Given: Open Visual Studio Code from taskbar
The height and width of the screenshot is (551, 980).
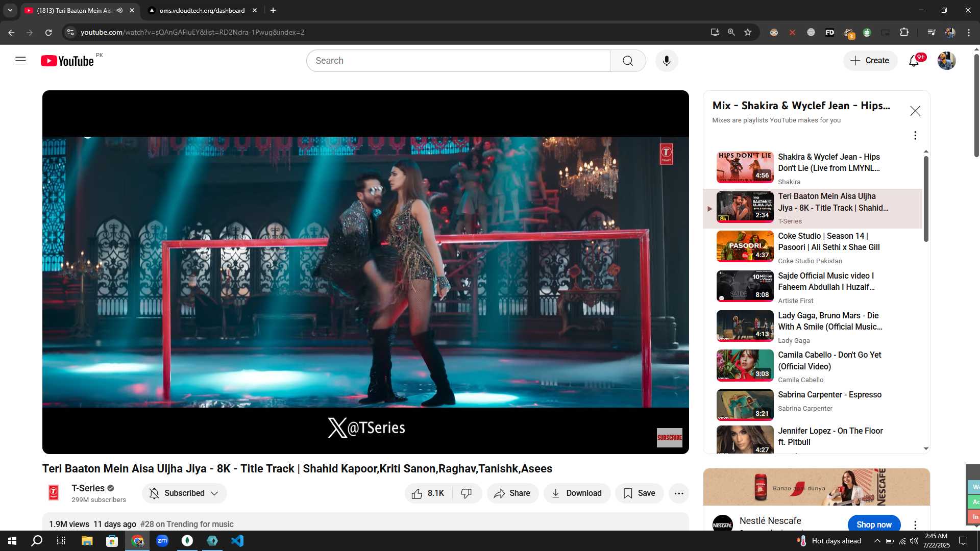Looking at the screenshot, I should (237, 541).
